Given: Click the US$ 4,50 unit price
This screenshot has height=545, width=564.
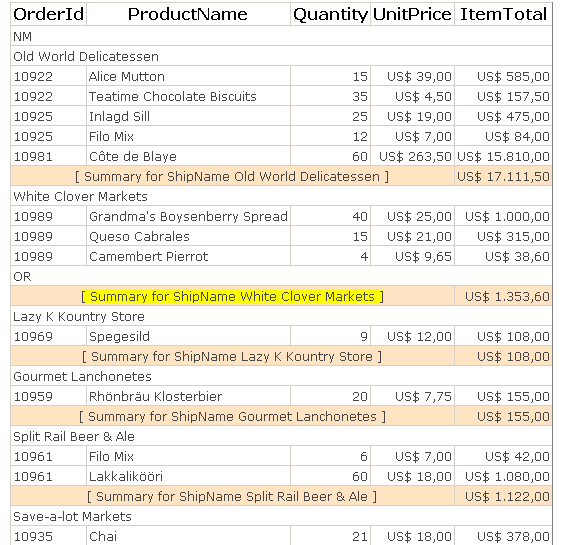Looking at the screenshot, I should pyautogui.click(x=412, y=96).
